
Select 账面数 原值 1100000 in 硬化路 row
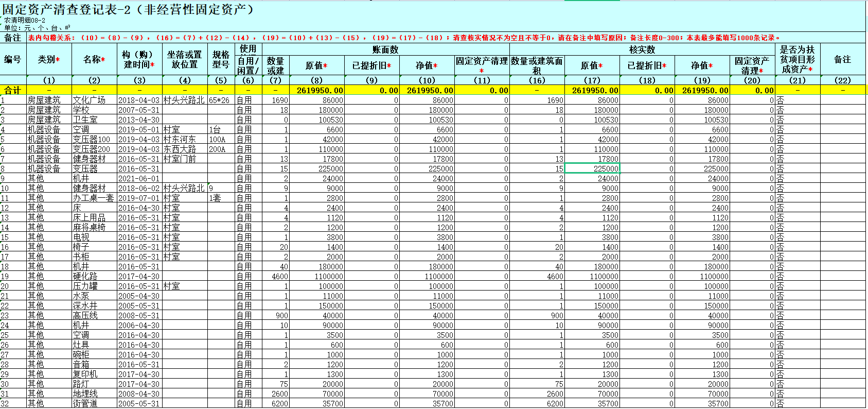pyautogui.click(x=317, y=276)
